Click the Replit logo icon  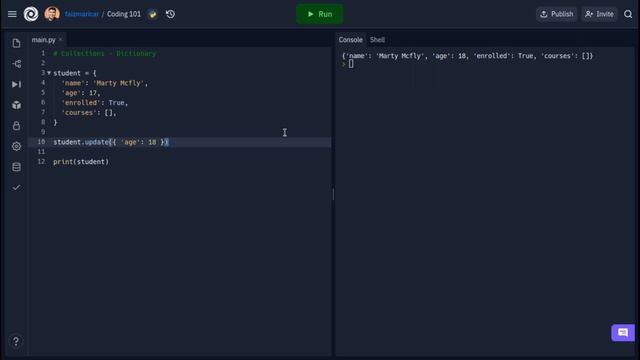click(x=31, y=14)
